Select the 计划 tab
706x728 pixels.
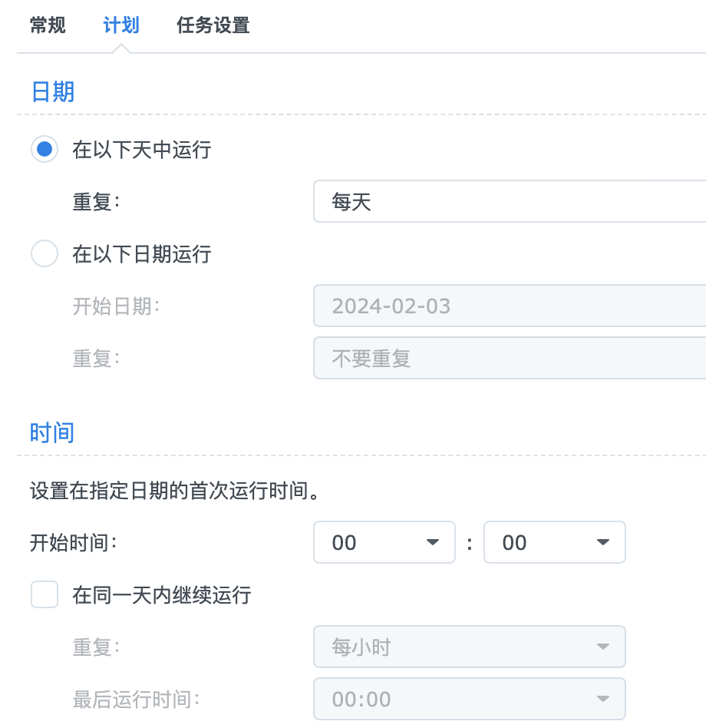pos(121,26)
